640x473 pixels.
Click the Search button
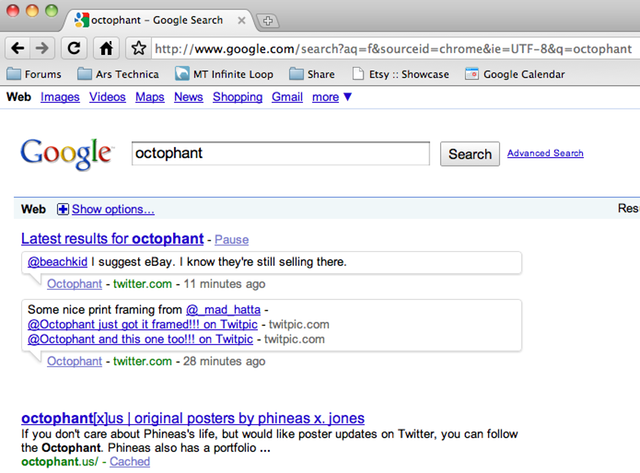470,154
